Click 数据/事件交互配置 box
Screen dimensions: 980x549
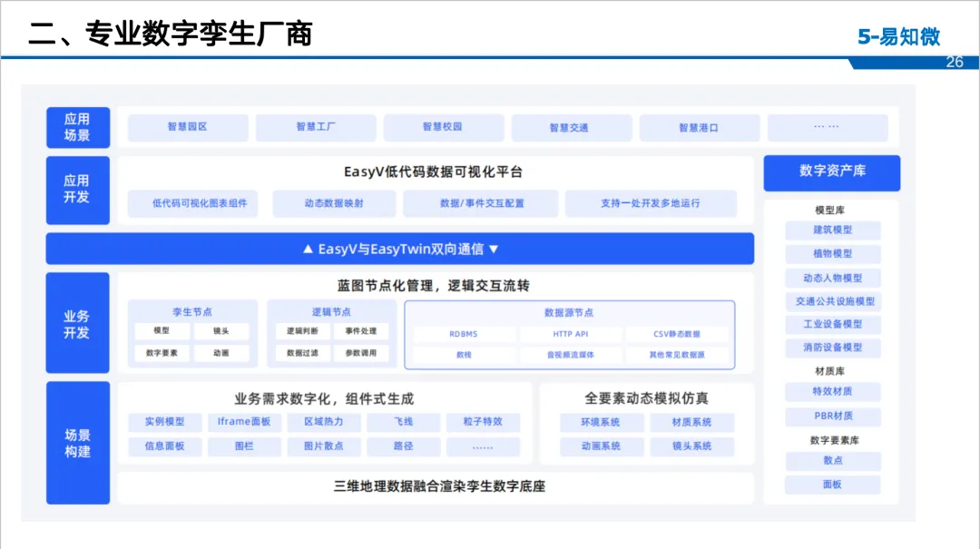pyautogui.click(x=480, y=203)
